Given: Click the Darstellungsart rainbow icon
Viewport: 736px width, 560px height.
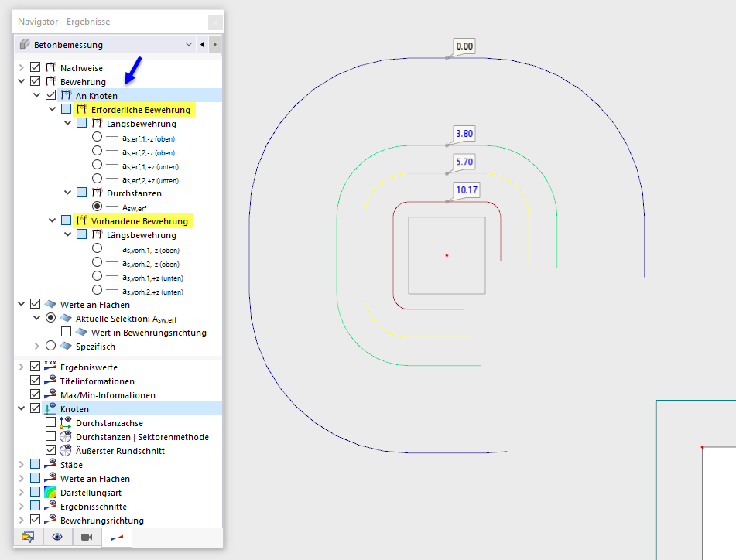Looking at the screenshot, I should (51, 492).
